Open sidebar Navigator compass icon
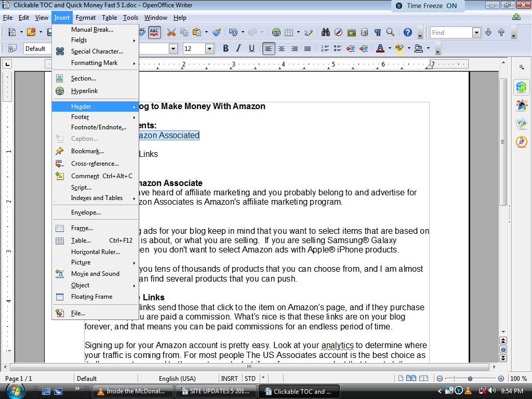 [522, 141]
